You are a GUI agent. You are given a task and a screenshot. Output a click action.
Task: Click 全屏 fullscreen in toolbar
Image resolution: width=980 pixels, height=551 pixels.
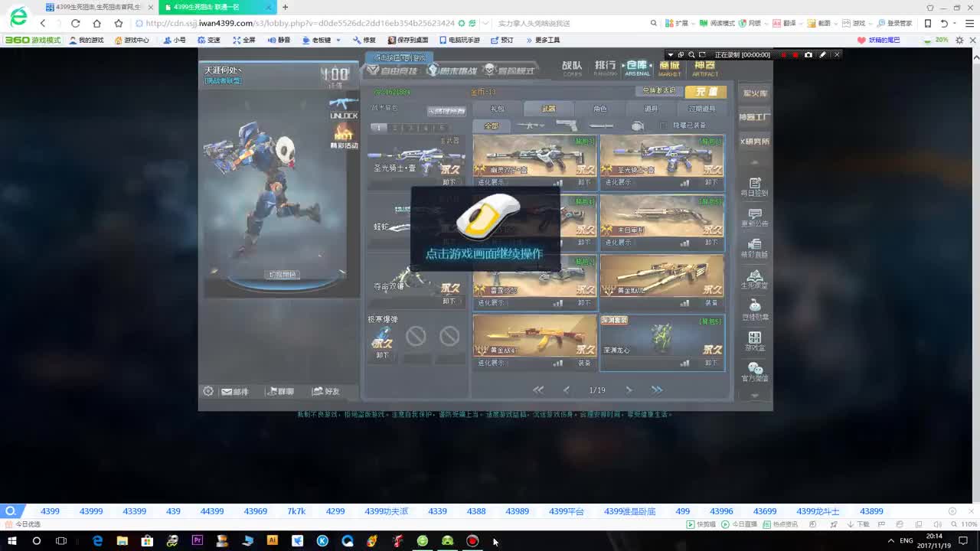click(x=245, y=40)
